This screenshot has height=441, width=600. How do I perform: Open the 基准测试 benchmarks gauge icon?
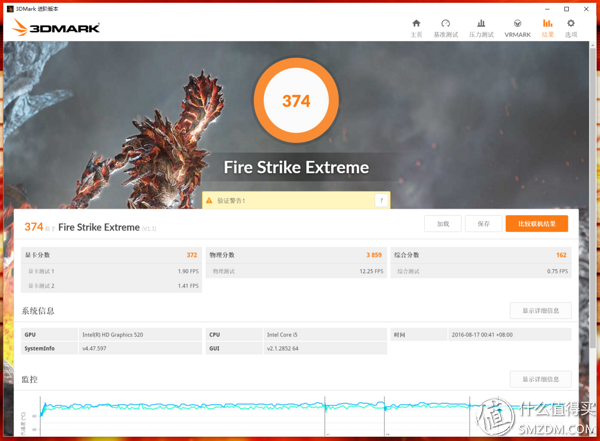tap(446, 27)
